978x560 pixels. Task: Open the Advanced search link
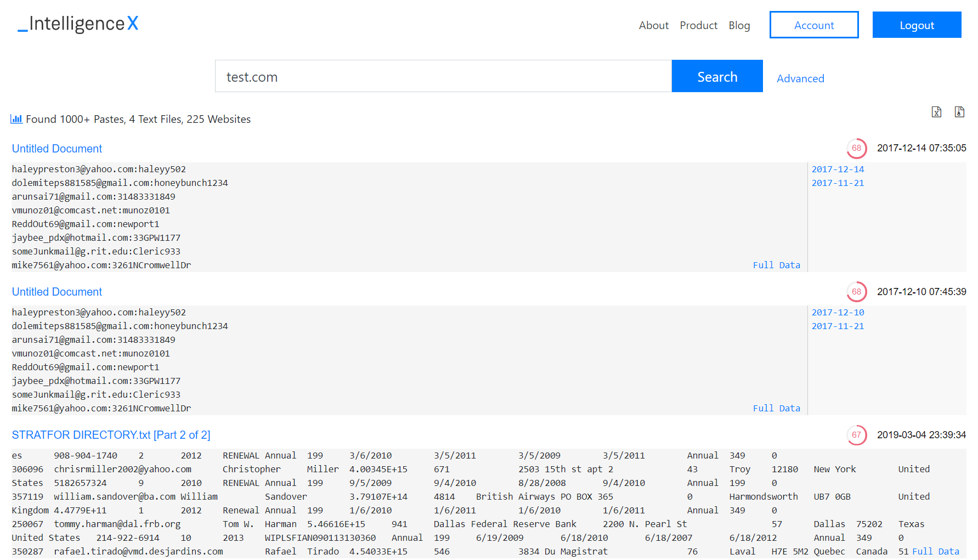pyautogui.click(x=800, y=78)
